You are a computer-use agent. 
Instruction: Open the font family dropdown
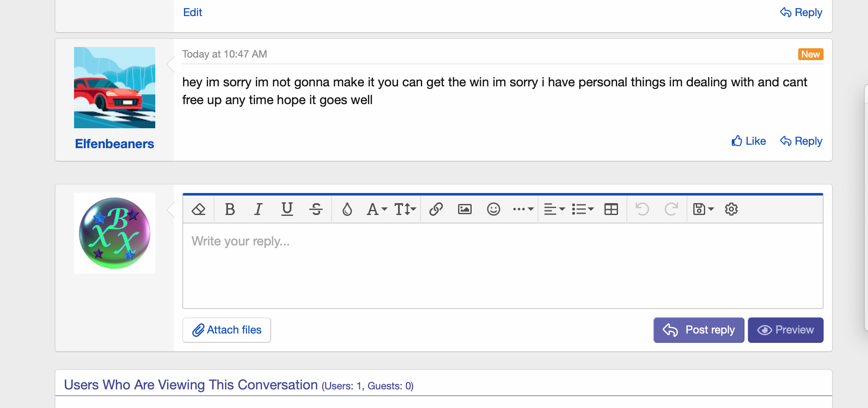(x=376, y=209)
